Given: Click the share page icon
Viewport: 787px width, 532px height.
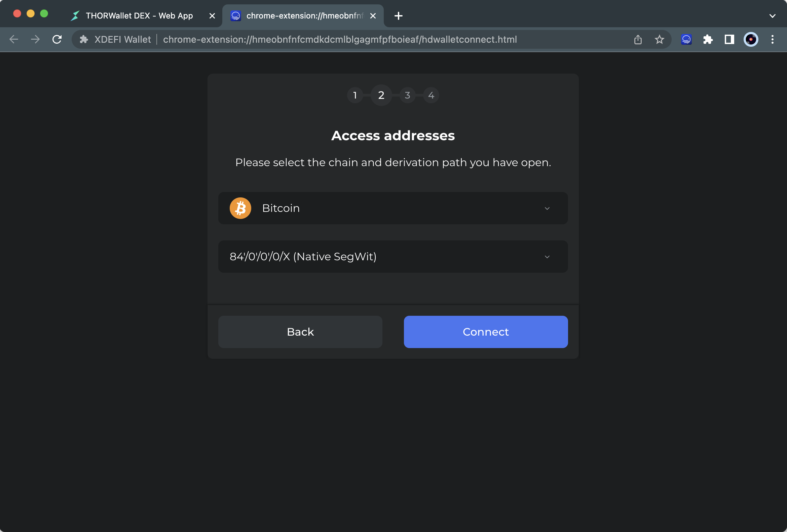Looking at the screenshot, I should 638,40.
